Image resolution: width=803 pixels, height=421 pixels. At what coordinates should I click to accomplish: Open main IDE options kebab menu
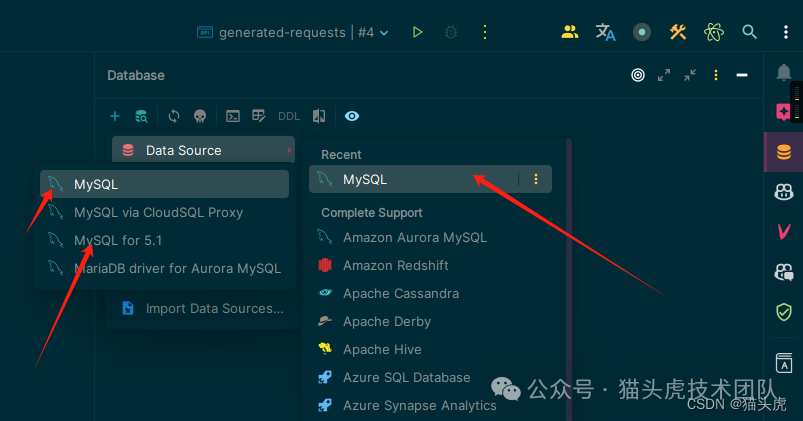(x=786, y=32)
